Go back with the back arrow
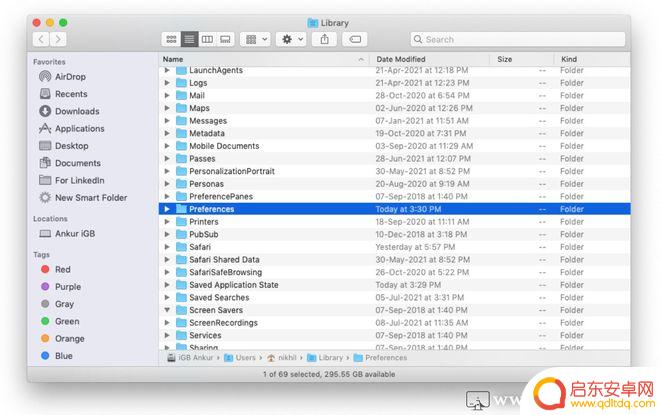 click(x=41, y=40)
